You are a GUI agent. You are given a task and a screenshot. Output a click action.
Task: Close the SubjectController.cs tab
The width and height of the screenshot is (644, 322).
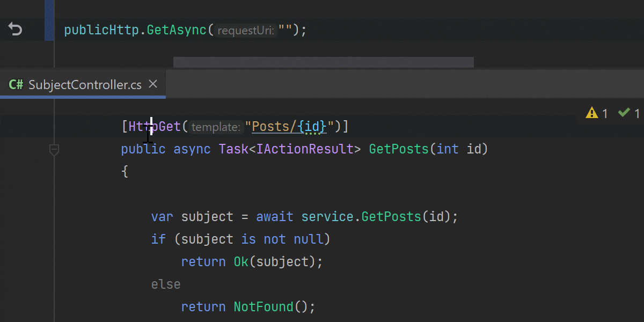[153, 84]
